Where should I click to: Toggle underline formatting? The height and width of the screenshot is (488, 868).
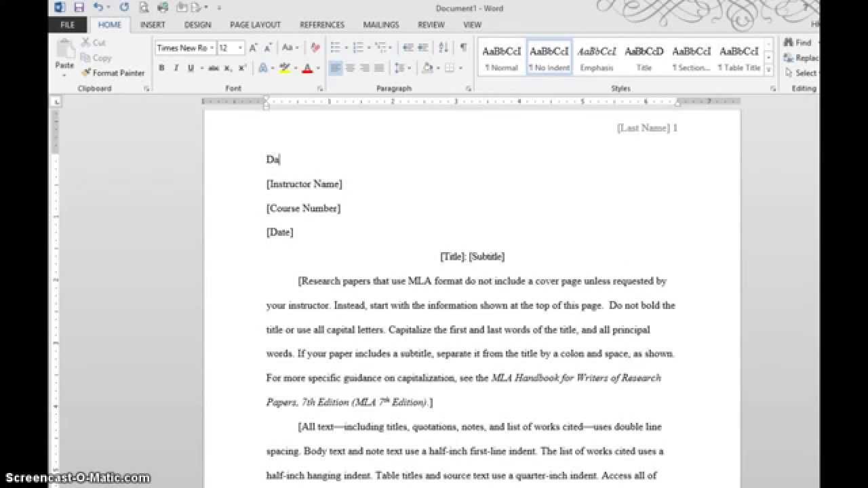(x=191, y=68)
